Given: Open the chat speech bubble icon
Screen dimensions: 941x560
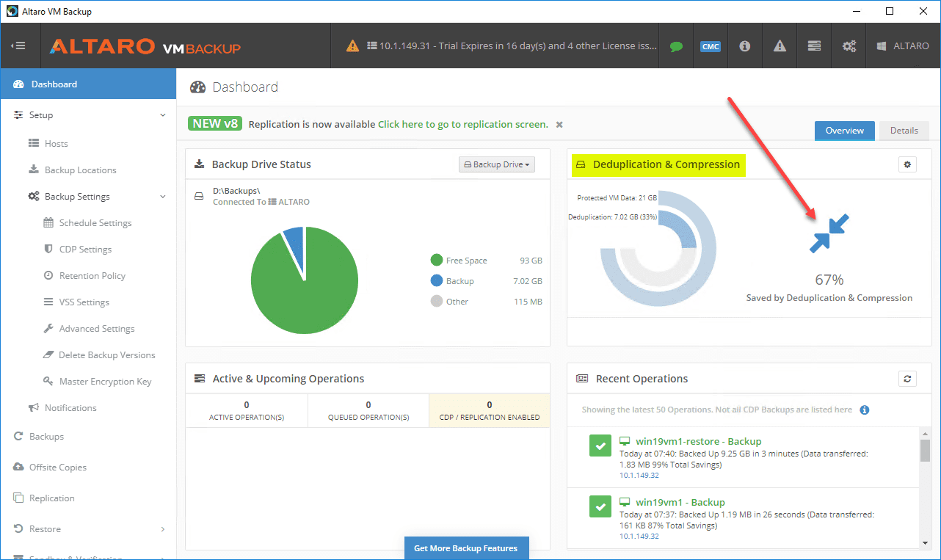Looking at the screenshot, I should 676,46.
